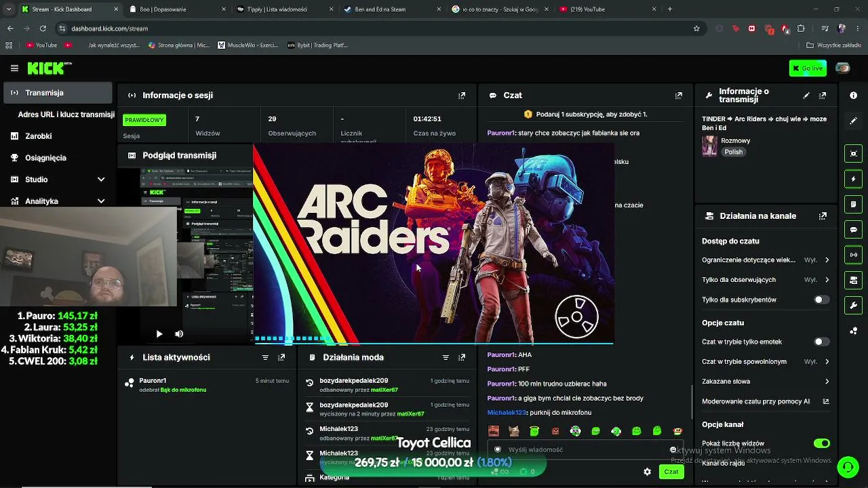Viewport: 868px width, 488px height.
Task: Open Adres URL i klucz transmisji
Action: click(x=66, y=115)
